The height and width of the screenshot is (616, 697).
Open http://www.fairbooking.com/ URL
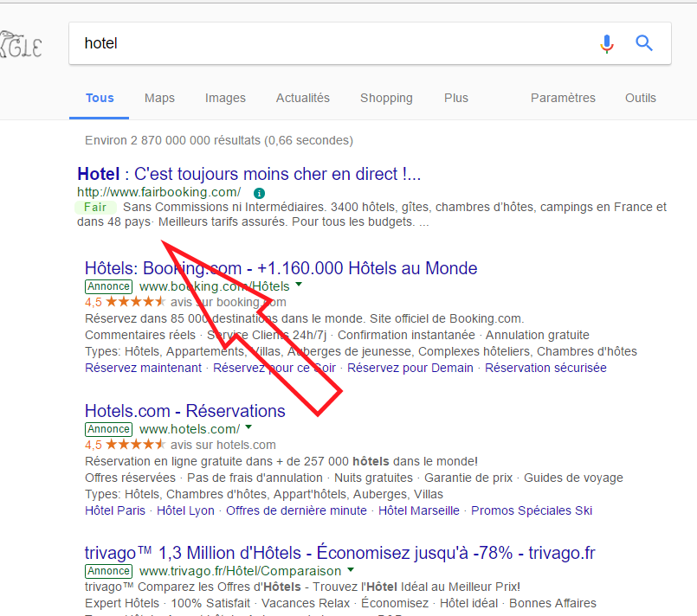pyautogui.click(x=159, y=192)
